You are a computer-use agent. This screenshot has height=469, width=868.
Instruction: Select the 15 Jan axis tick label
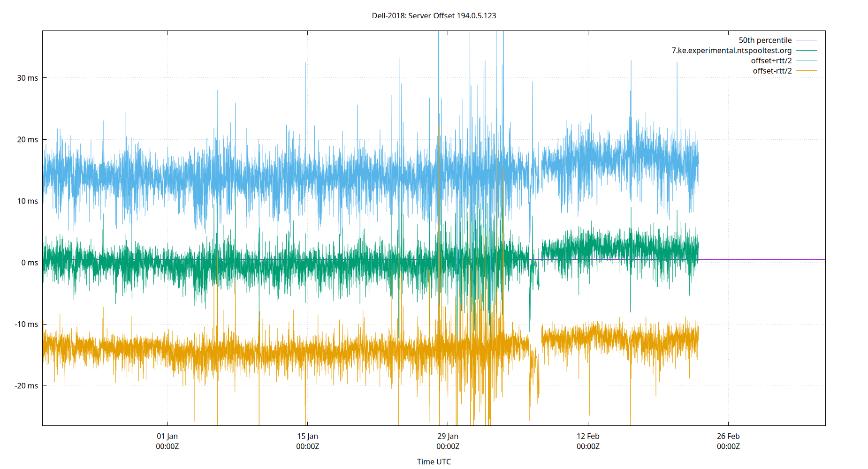(x=308, y=436)
